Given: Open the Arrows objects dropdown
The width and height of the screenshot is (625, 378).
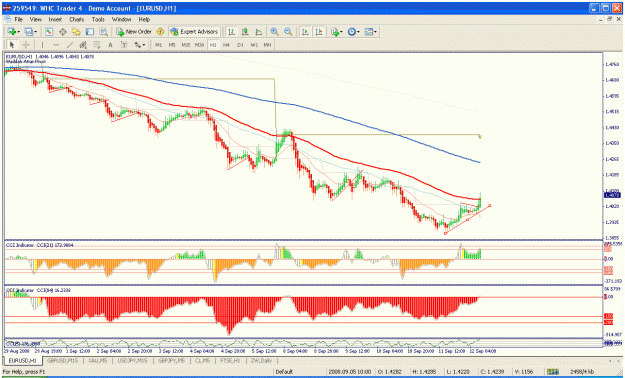Looking at the screenshot, I should 140,45.
